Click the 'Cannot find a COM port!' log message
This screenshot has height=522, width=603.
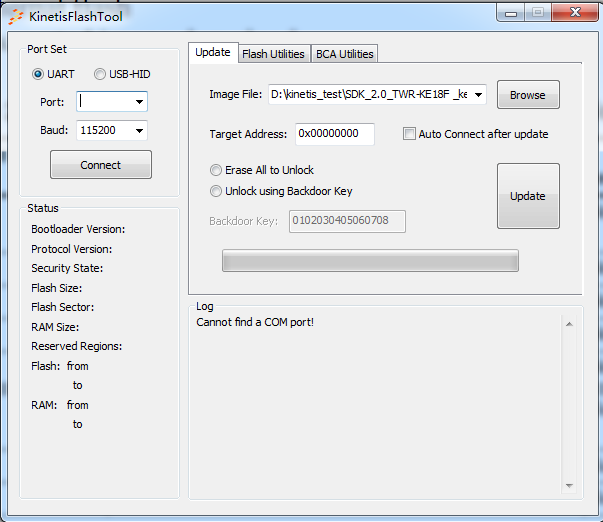click(x=255, y=322)
